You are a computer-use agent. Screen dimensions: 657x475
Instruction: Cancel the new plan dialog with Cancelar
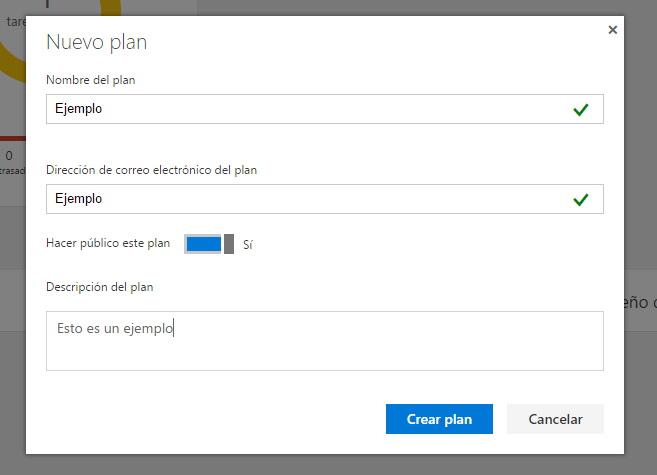point(555,419)
